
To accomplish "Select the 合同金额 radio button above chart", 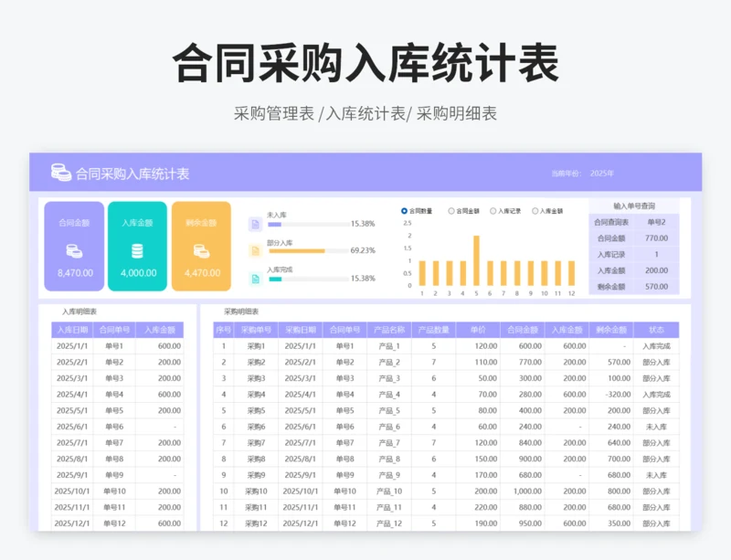I will tap(450, 211).
